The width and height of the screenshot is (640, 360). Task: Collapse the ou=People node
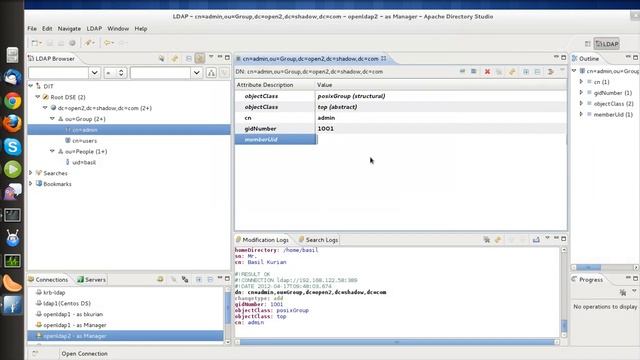pos(53,151)
